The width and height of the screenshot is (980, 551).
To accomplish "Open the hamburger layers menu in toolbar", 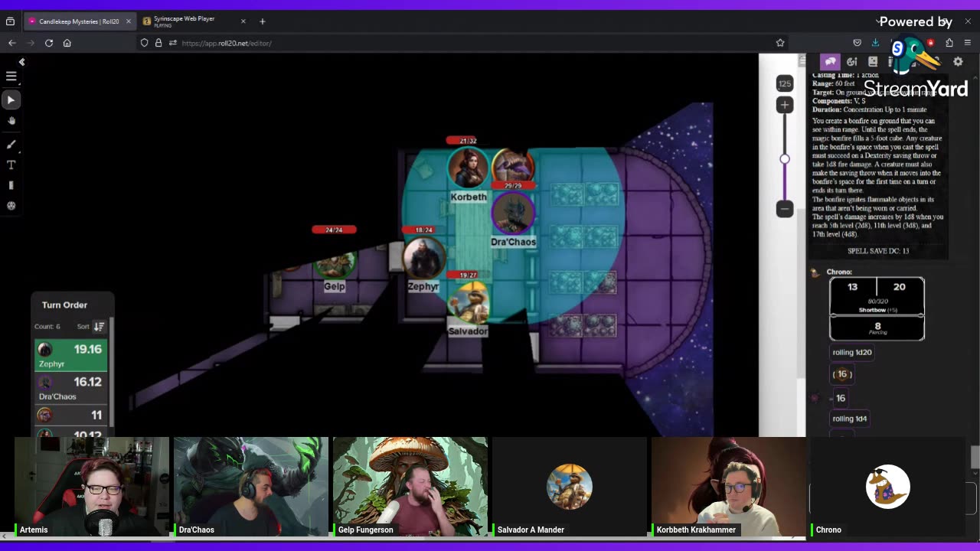I will [x=11, y=77].
